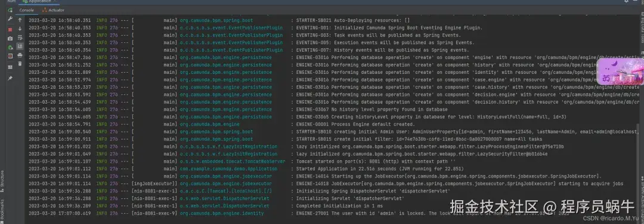Image resolution: width=644 pixels, height=224 pixels.
Task: Open run configuration wrench settings
Action: [10, 19]
